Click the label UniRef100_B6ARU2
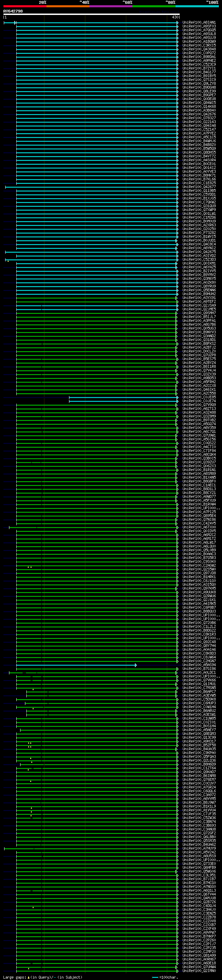The height and width of the screenshot is (980, 222). click(x=199, y=711)
